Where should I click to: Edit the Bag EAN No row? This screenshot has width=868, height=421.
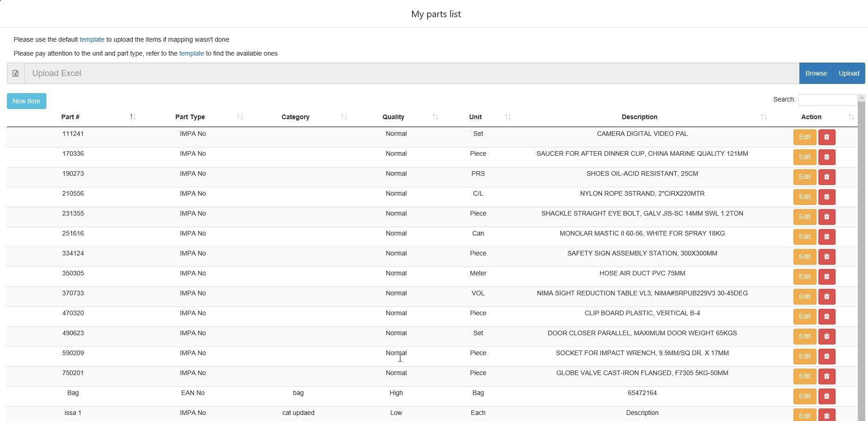805,396
